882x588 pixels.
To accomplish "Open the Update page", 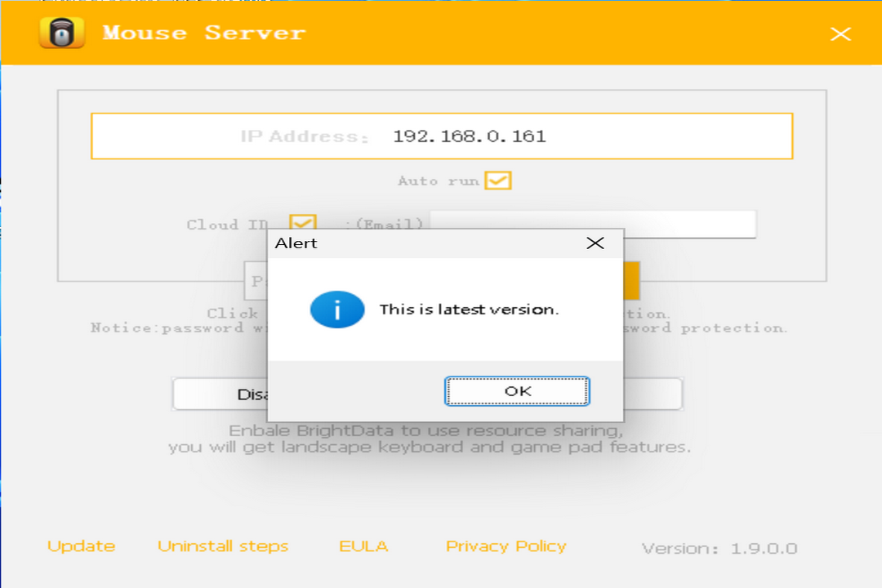I will [81, 546].
